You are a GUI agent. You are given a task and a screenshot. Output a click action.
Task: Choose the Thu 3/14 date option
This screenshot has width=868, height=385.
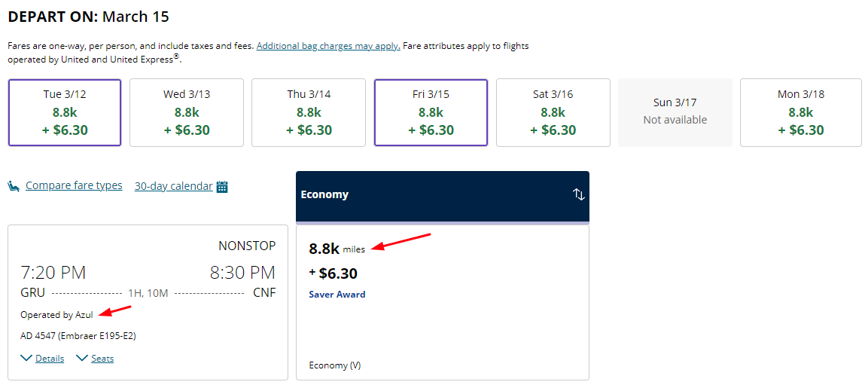(309, 112)
